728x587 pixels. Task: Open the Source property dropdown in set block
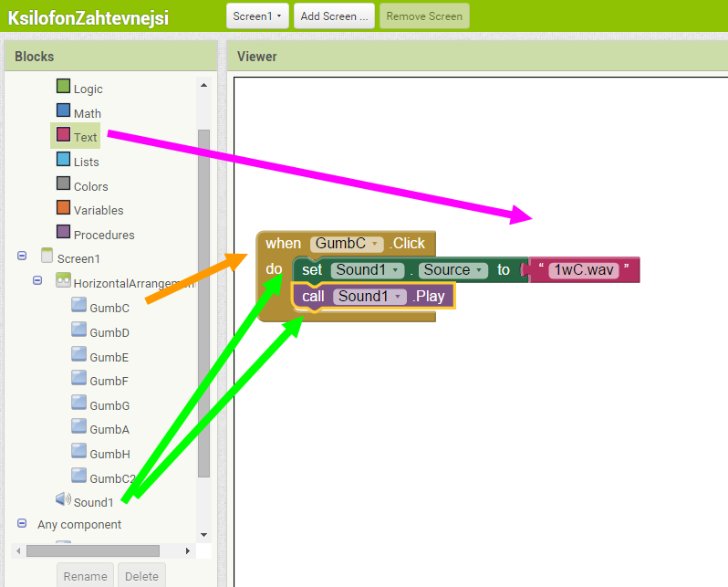pos(475,270)
